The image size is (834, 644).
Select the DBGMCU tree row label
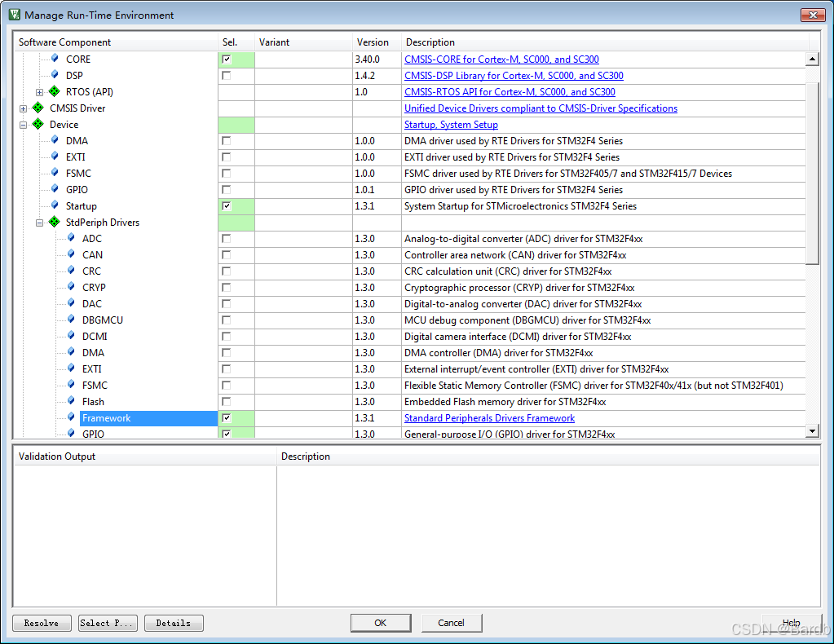tap(103, 320)
